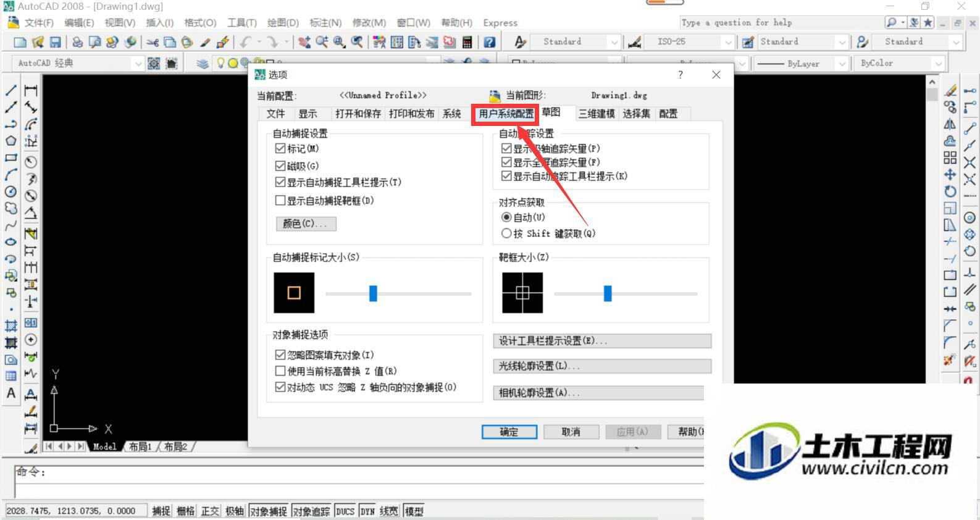This screenshot has height=520, width=980.
Task: Click the 颜色(C)... button
Action: tap(306, 224)
